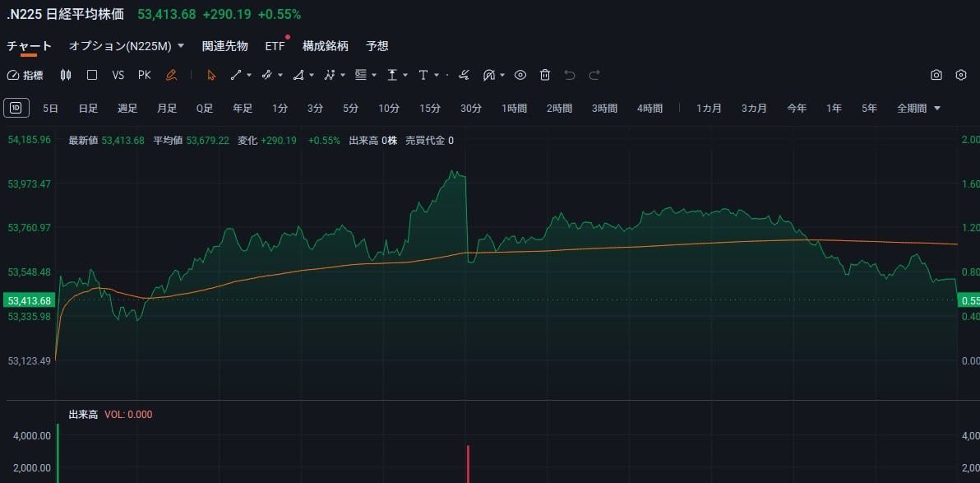This screenshot has width=980, height=483.
Task: Click the 53,413.68 green price label on axis
Action: pyautogui.click(x=30, y=300)
